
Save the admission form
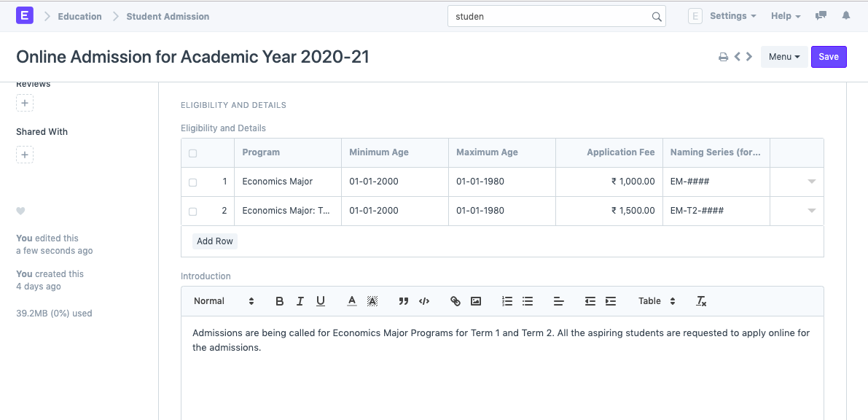click(829, 56)
